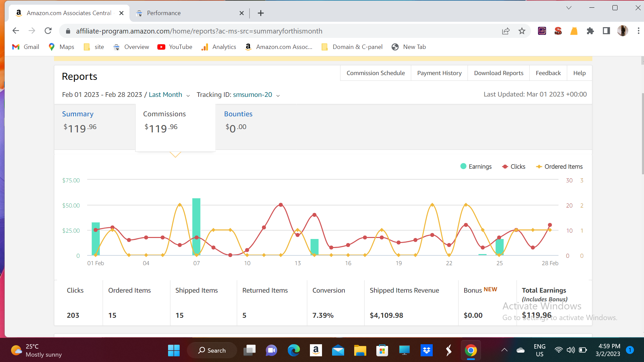Screen dimensions: 644x362
Task: Open the tab search chevron
Action: click(x=569, y=8)
